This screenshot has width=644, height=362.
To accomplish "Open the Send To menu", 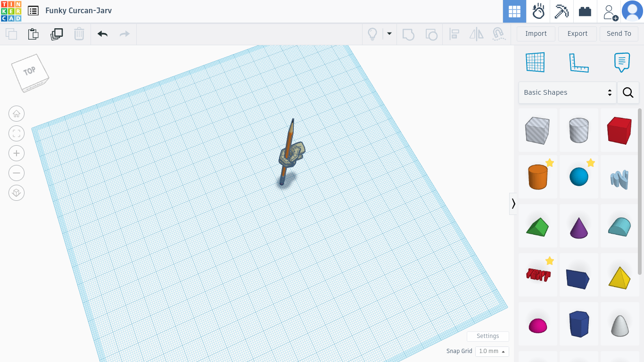I will (619, 33).
